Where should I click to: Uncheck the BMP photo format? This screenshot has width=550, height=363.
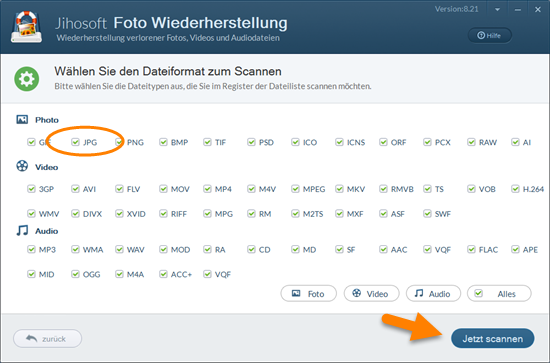click(x=163, y=142)
